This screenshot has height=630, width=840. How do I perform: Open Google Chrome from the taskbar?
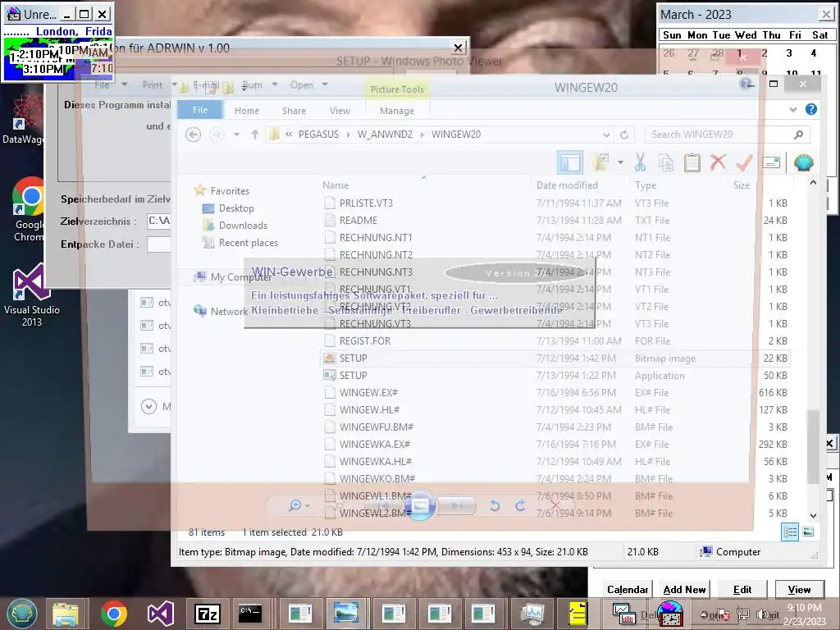point(113,614)
